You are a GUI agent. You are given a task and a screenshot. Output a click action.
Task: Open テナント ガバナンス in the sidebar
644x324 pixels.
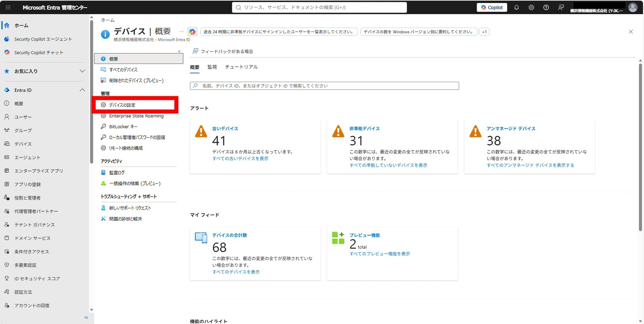tap(35, 225)
